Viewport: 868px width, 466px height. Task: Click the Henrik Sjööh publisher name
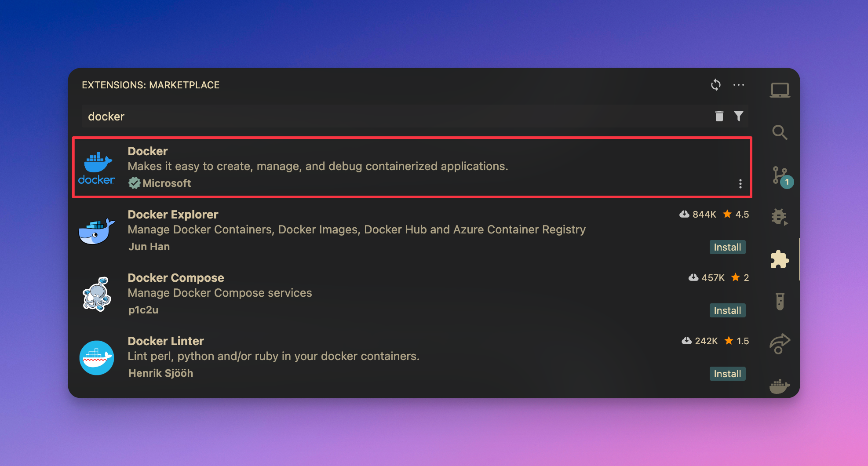(160, 373)
